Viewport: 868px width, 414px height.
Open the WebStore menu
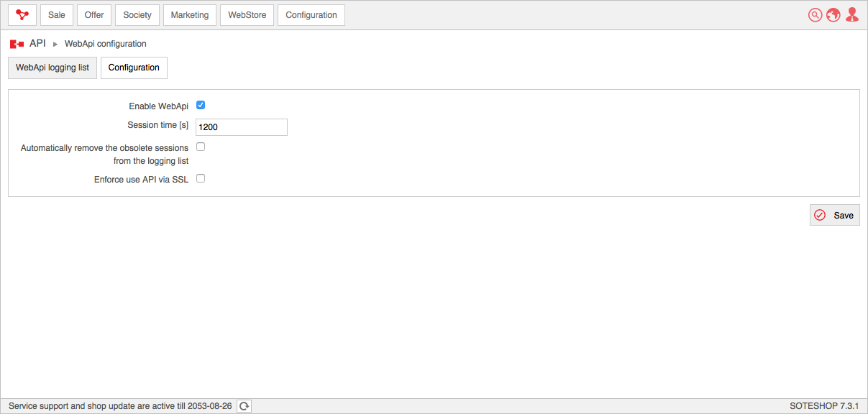point(247,15)
